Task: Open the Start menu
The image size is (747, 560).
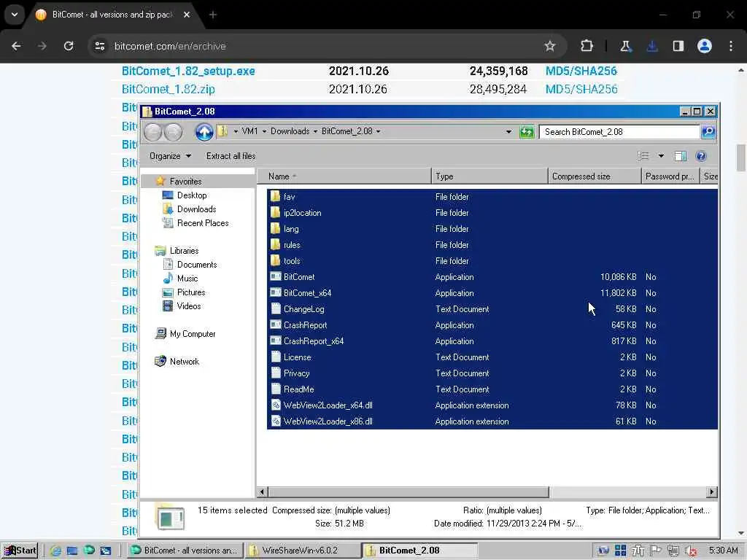Action: click(x=20, y=551)
